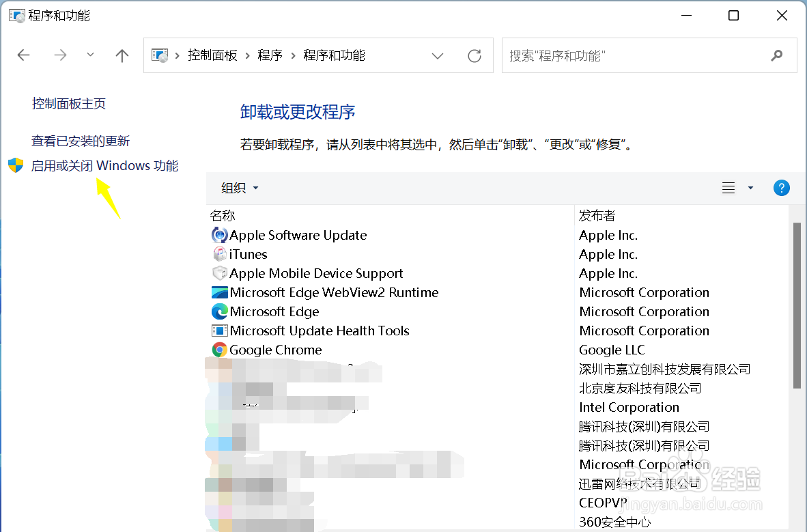The height and width of the screenshot is (532, 807).
Task: Open help with the blue question icon
Action: coord(781,188)
